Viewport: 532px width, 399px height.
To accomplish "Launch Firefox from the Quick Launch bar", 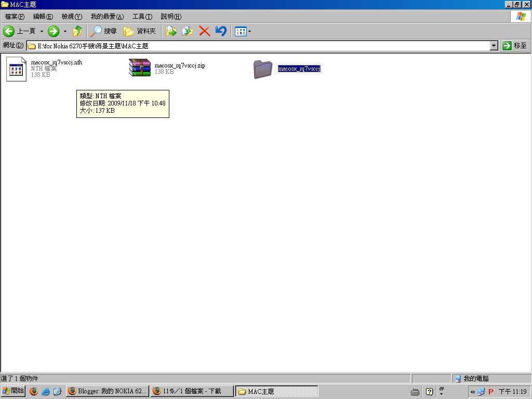I will (34, 391).
